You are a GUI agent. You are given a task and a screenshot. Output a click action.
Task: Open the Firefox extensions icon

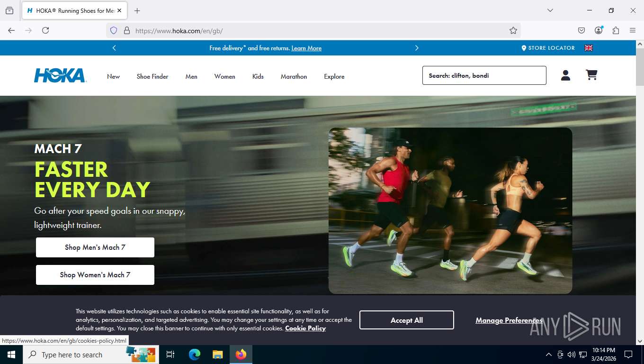pyautogui.click(x=616, y=30)
